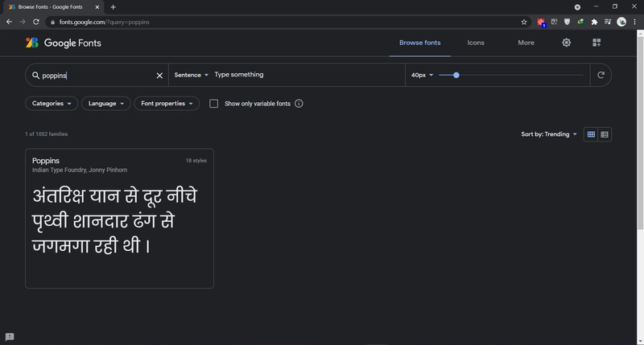The height and width of the screenshot is (345, 644).
Task: Reset the preview settings with refresh icon
Action: click(x=600, y=76)
